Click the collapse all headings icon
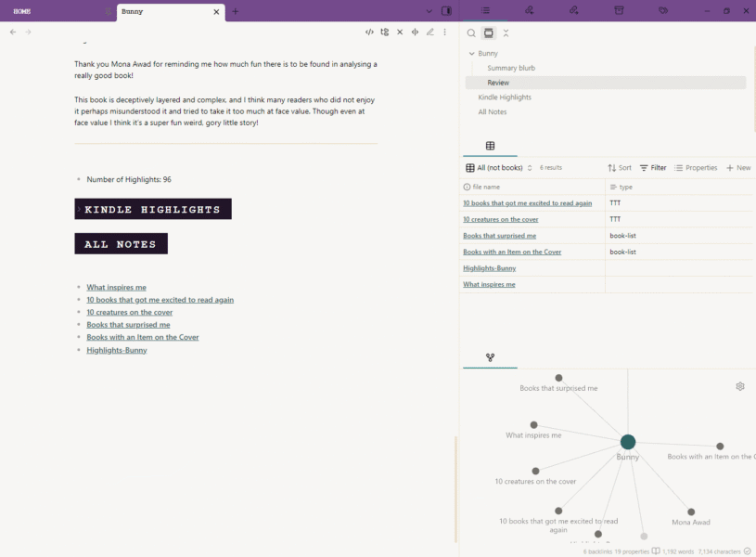Viewport: 756px width, 557px height. tap(506, 33)
